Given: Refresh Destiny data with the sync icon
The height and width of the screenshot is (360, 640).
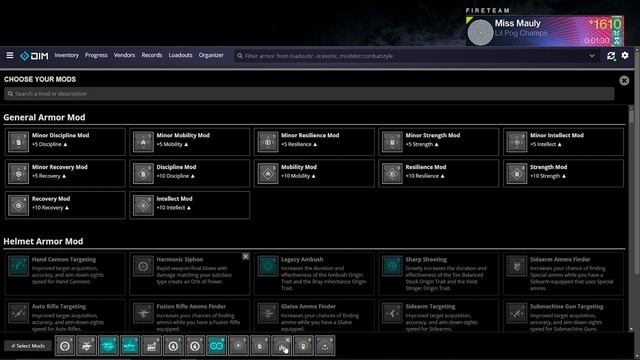Looking at the screenshot, I should [x=611, y=56].
